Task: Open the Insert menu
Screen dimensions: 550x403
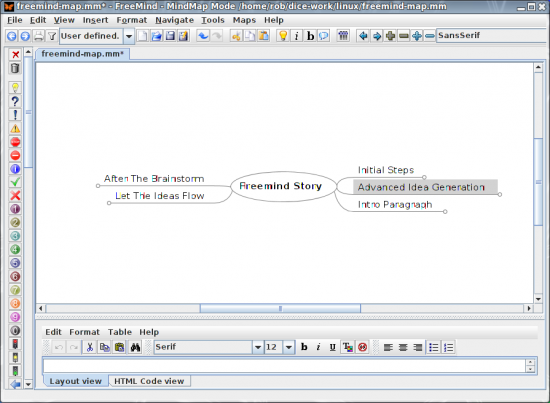Action: click(95, 20)
